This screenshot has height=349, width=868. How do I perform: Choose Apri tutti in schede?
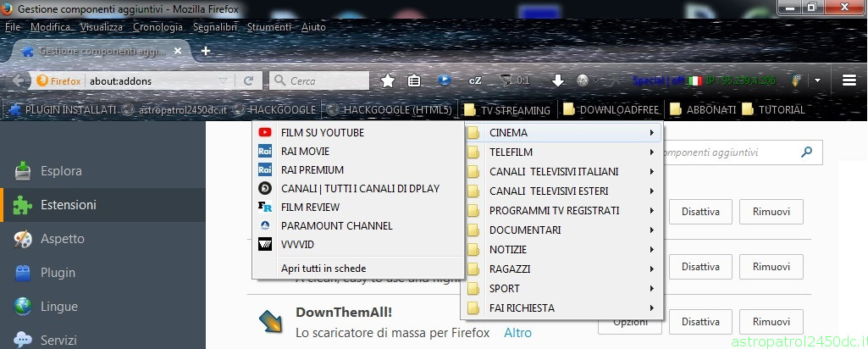coord(357,269)
